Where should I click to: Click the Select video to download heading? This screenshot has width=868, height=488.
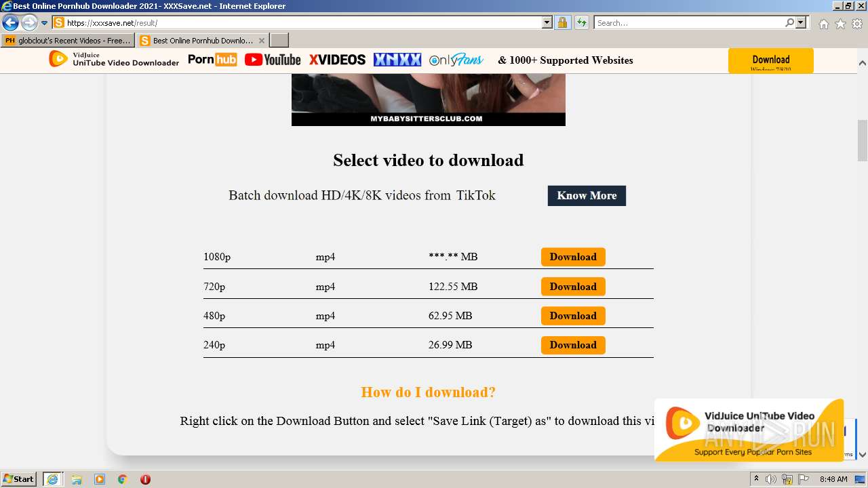(428, 161)
